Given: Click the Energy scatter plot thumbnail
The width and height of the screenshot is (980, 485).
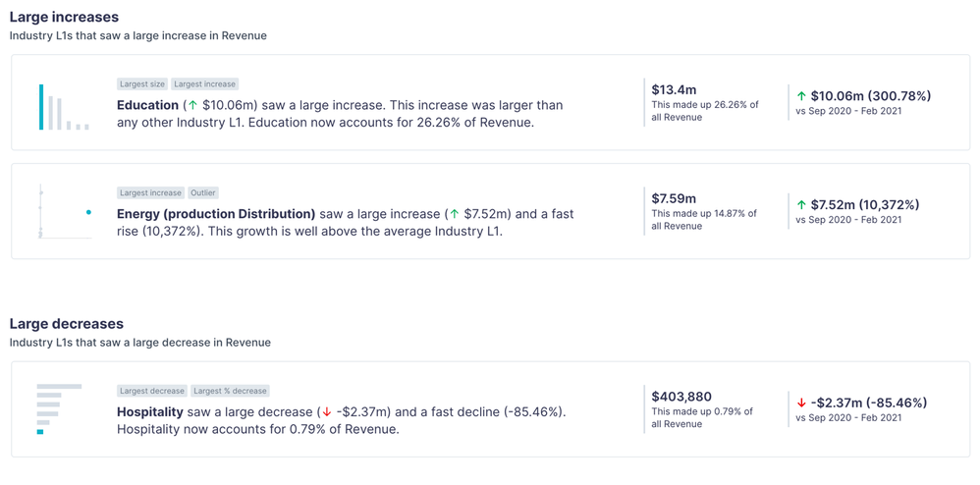Looking at the screenshot, I should [x=65, y=211].
